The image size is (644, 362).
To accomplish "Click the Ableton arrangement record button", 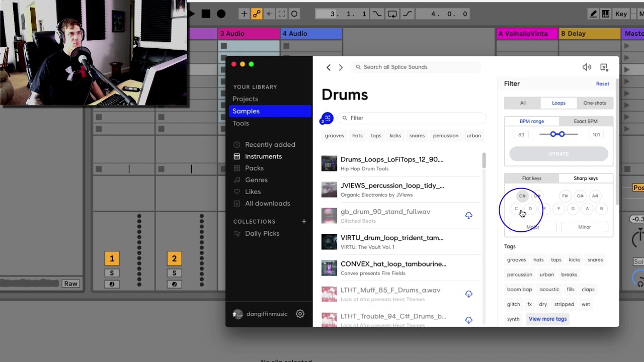I will [x=221, y=14].
